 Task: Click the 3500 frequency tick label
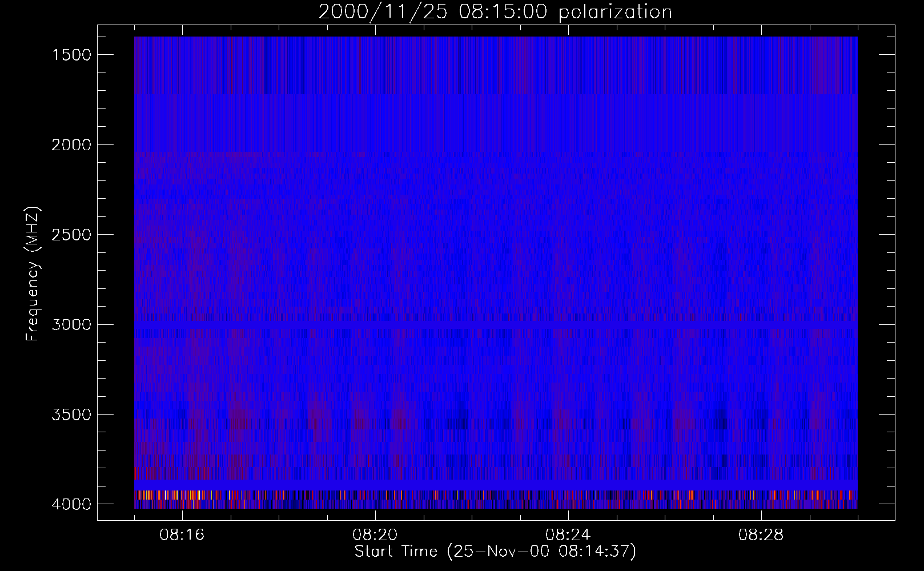[71, 415]
